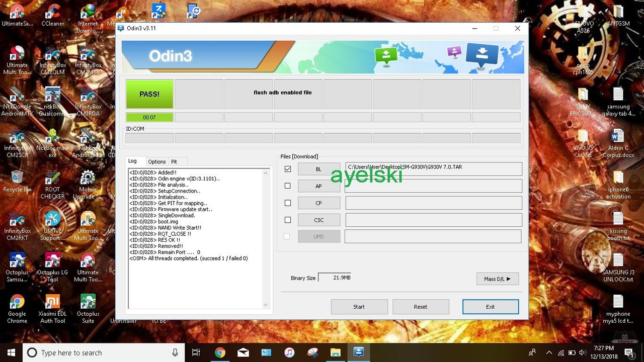
Task: Open File Explorer from the taskbar
Action: click(x=336, y=352)
